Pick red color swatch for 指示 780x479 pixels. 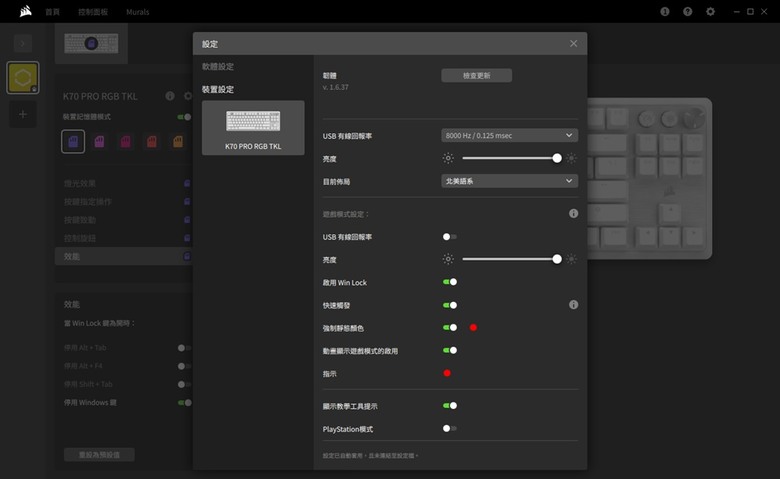click(x=447, y=373)
